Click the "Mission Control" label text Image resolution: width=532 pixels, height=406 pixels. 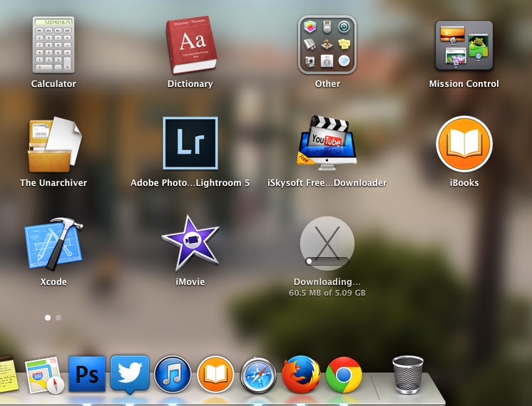click(x=464, y=84)
